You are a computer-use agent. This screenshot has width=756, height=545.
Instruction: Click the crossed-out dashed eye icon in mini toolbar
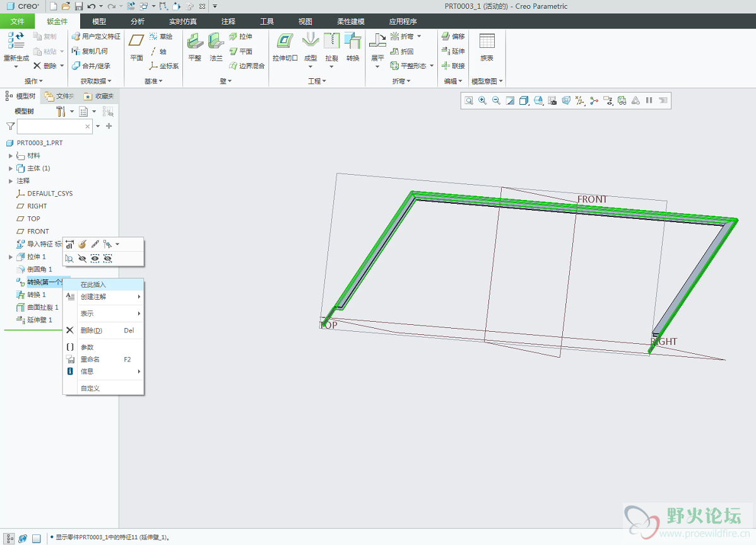(107, 259)
